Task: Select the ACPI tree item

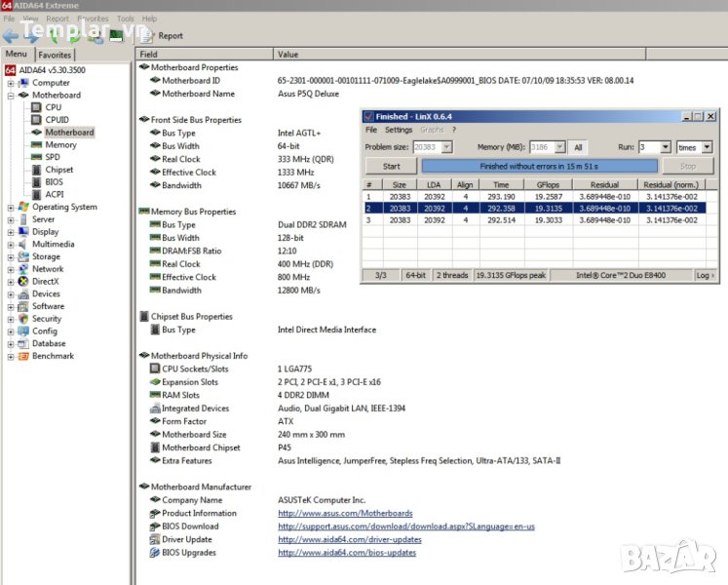Action: tap(54, 194)
